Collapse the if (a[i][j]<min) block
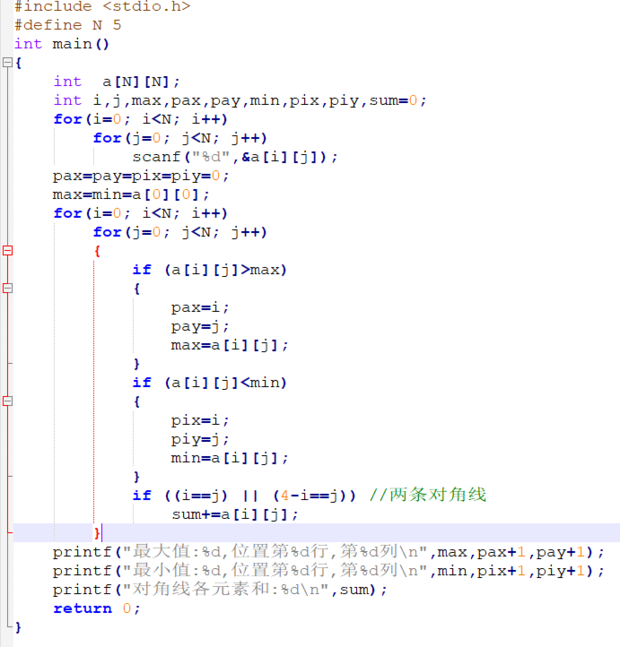 (7, 401)
